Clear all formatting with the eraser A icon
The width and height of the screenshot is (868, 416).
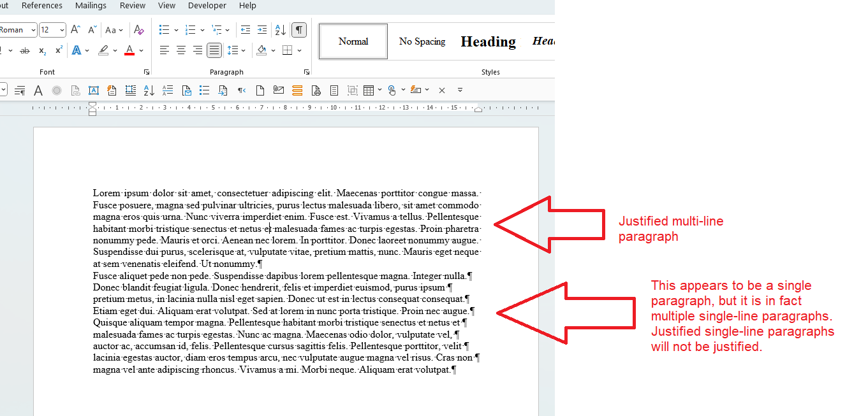138,30
